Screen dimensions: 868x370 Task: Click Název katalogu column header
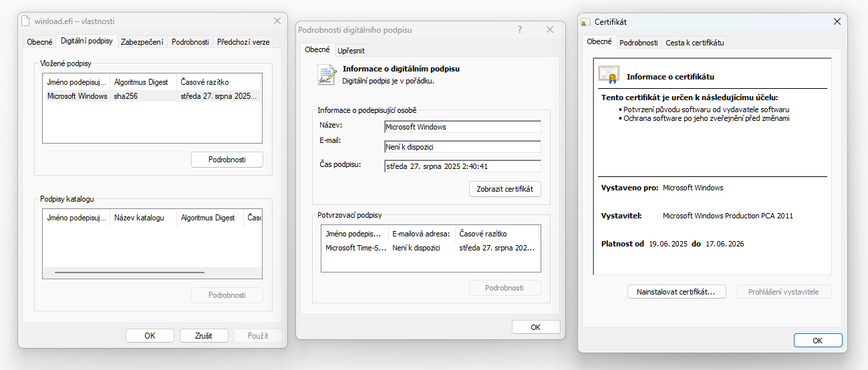pos(143,218)
